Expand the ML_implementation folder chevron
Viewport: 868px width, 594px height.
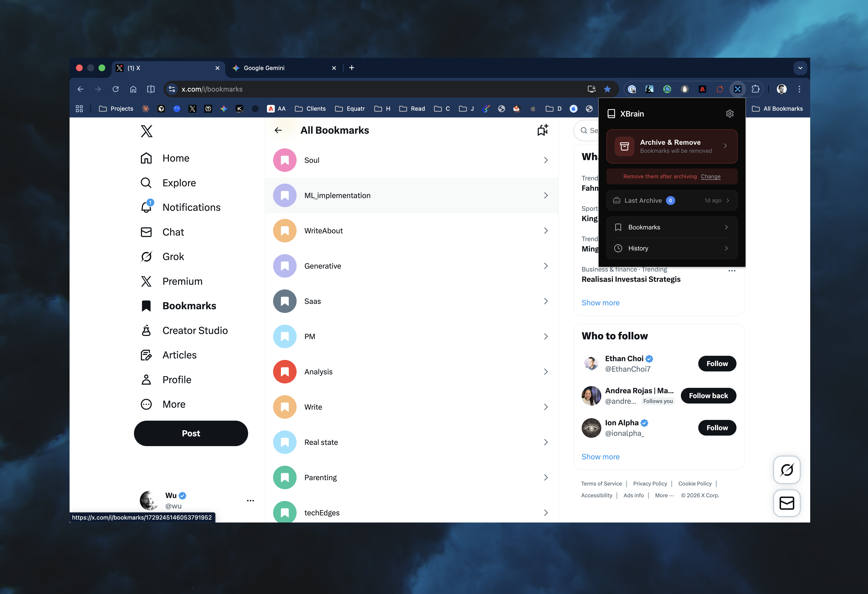pos(546,195)
